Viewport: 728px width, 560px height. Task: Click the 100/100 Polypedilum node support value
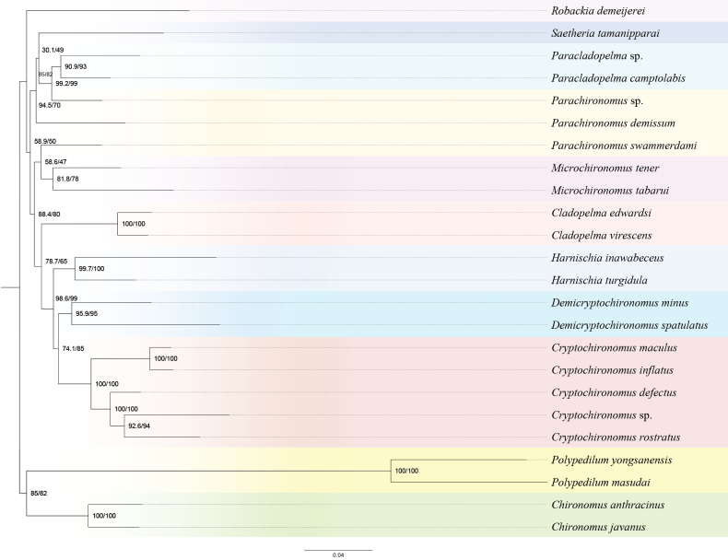click(x=406, y=471)
